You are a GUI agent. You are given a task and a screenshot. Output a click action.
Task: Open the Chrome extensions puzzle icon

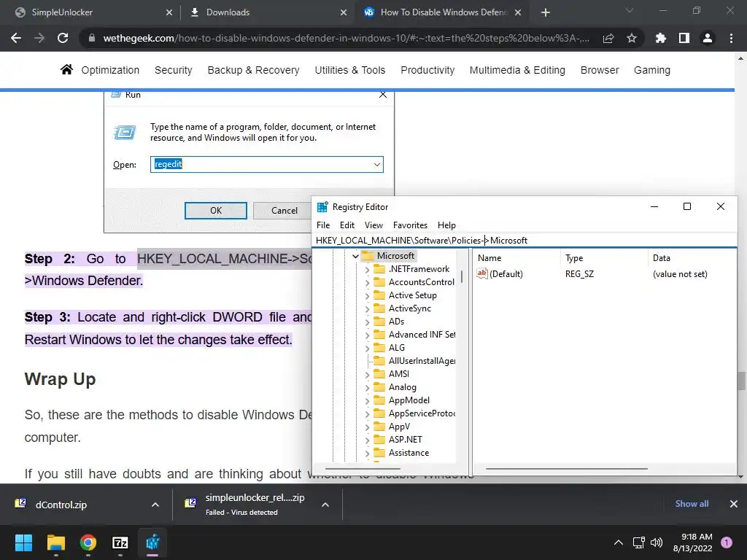tap(661, 38)
